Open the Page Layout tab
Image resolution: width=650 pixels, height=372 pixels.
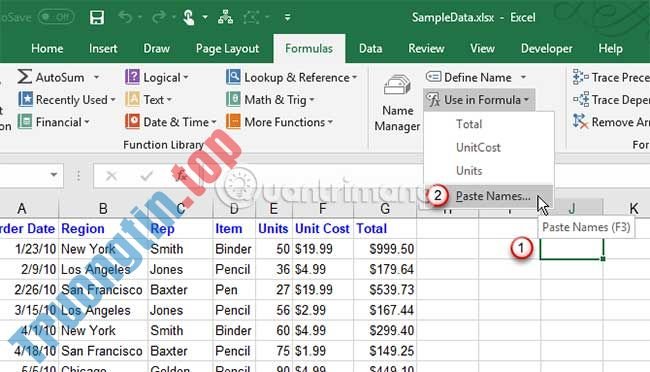tap(227, 49)
